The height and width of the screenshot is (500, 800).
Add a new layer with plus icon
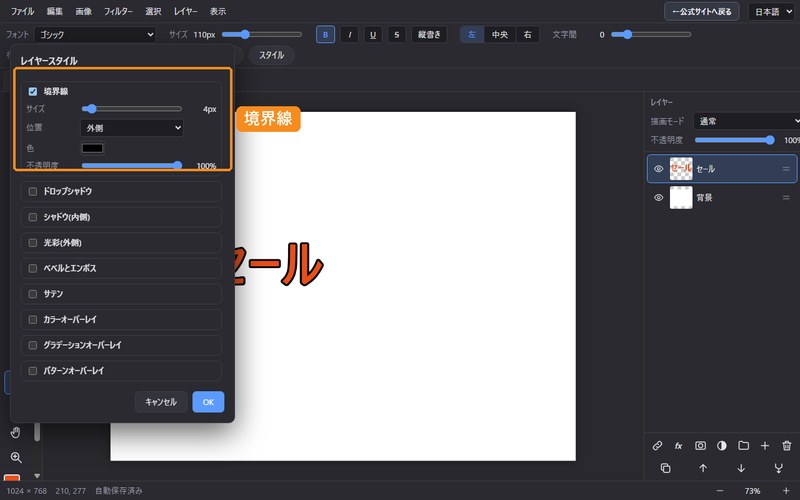point(765,445)
